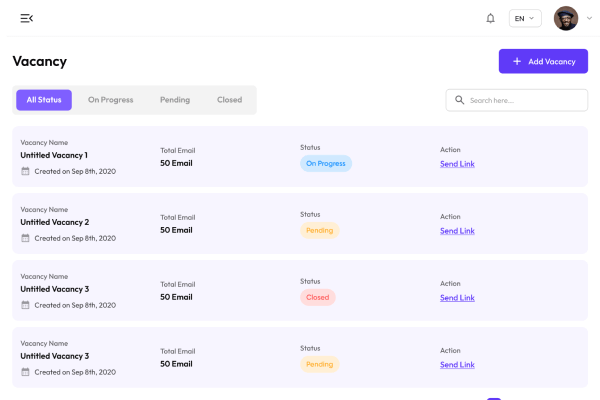The height and width of the screenshot is (400, 600).
Task: Click Send Link for Untitled Vacancy 1
Action: tap(457, 163)
